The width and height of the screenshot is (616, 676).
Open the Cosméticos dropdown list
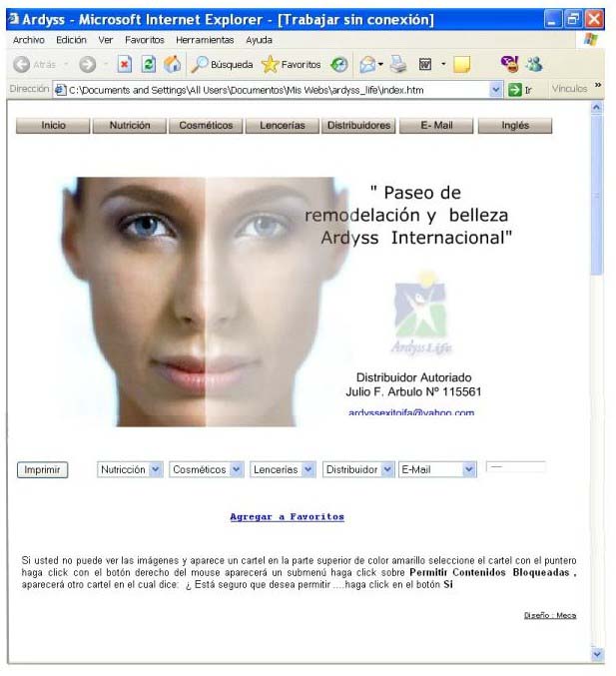click(x=206, y=469)
